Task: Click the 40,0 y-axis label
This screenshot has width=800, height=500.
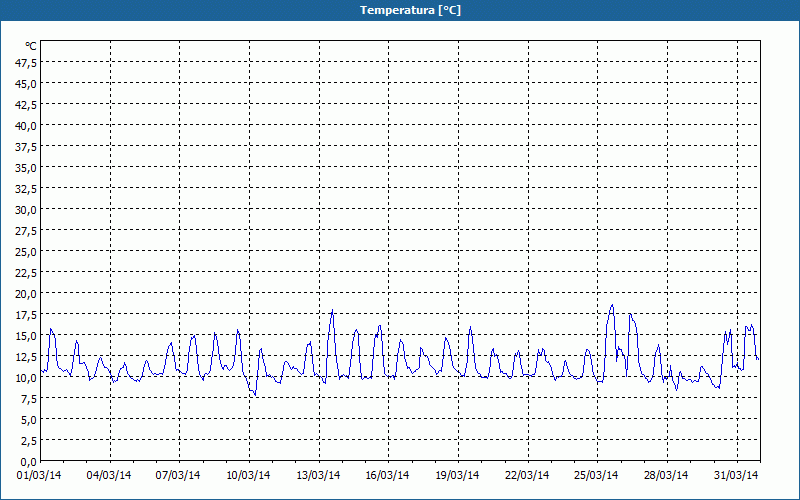Action: 27,126
